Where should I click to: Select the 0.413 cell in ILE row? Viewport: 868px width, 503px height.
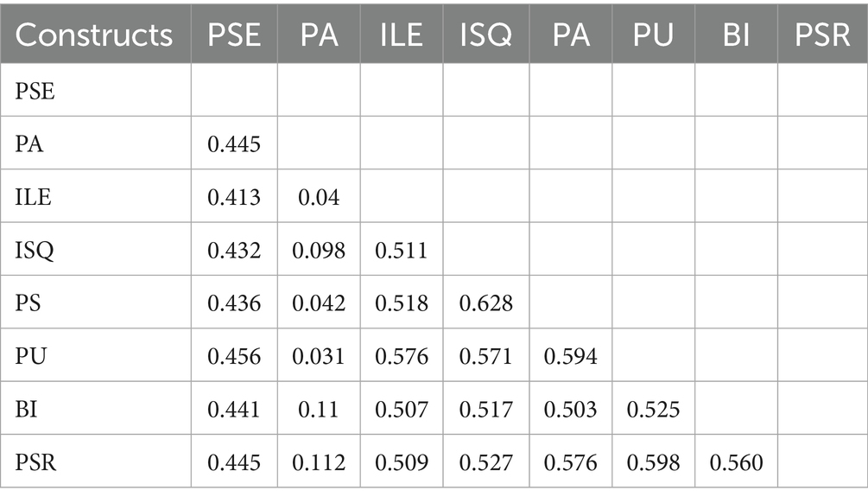(234, 197)
